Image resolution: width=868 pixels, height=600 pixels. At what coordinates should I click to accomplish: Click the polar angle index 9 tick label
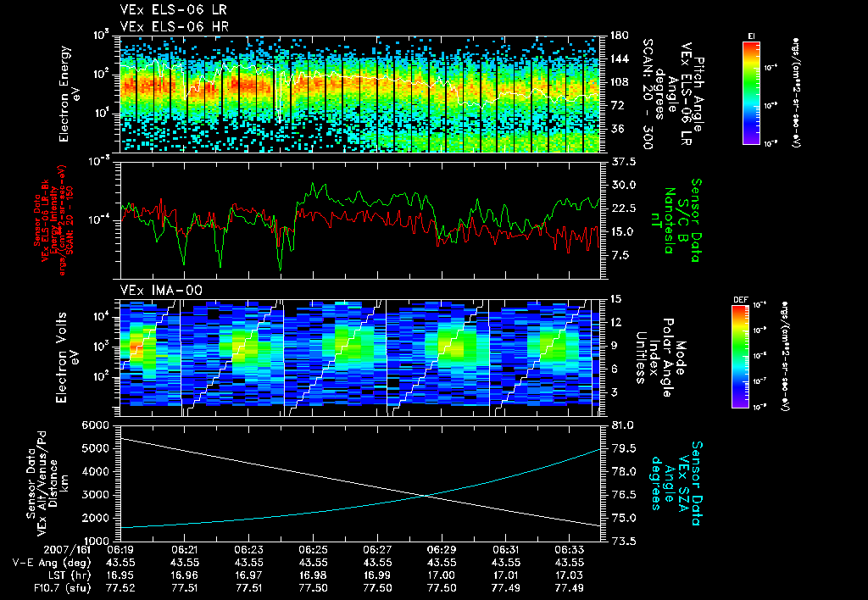[614, 346]
